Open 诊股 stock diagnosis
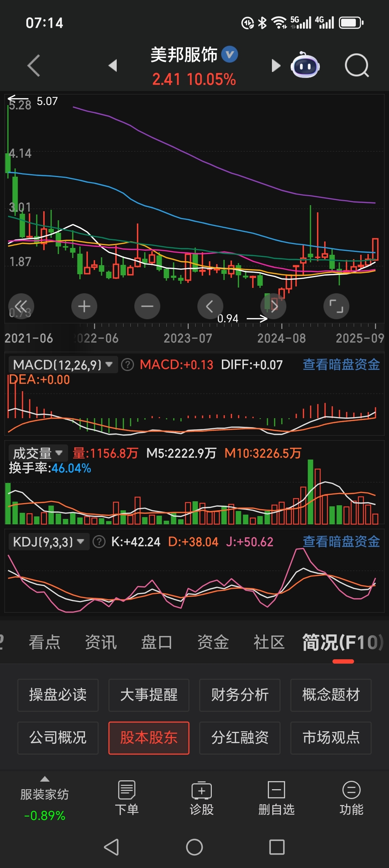The width and height of the screenshot is (389, 868). pos(202,798)
